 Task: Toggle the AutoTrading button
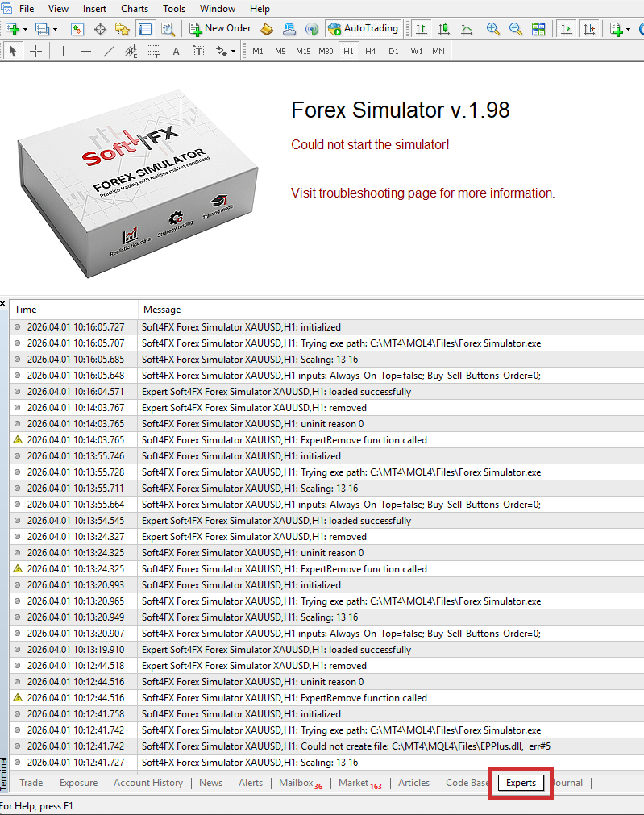(364, 28)
